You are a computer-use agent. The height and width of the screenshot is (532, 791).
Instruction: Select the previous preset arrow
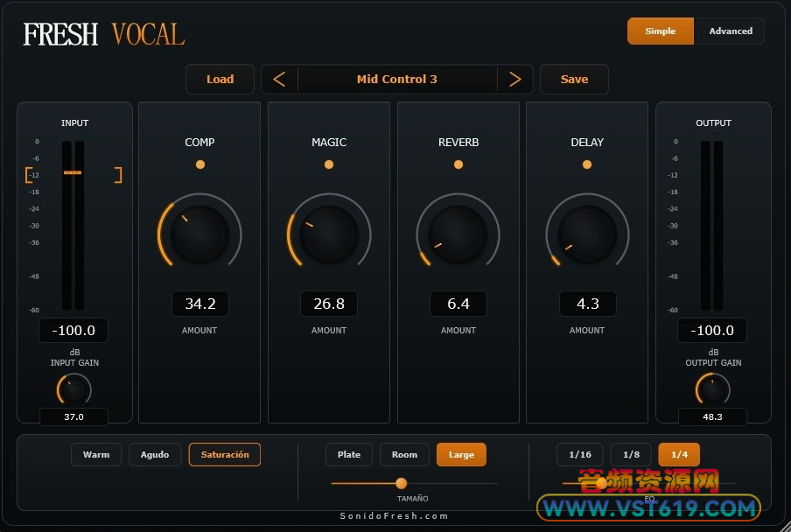click(x=279, y=79)
